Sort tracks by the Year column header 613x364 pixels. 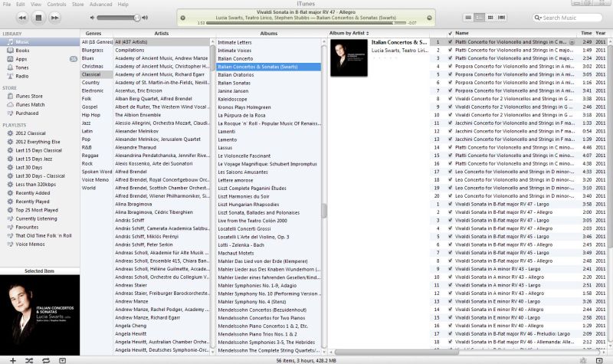tap(601, 33)
